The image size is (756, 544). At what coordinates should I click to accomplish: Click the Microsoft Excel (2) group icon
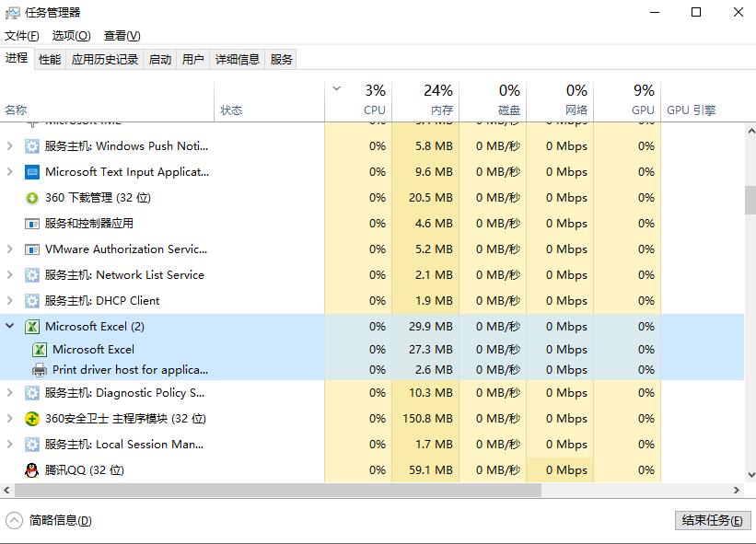coord(32,327)
